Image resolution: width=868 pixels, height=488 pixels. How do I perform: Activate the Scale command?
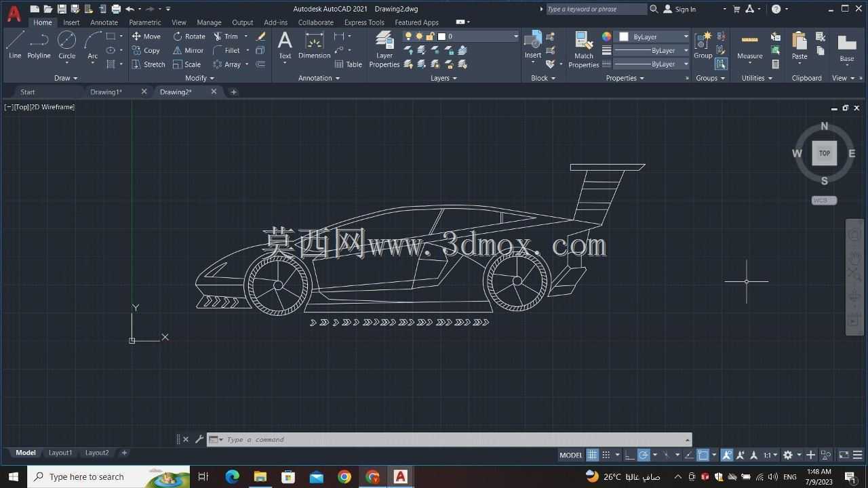point(186,64)
